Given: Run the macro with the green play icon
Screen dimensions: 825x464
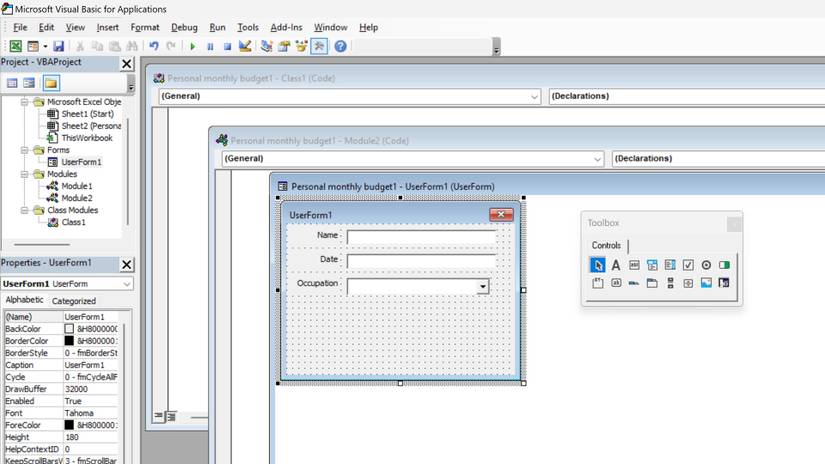Looking at the screenshot, I should 193,47.
